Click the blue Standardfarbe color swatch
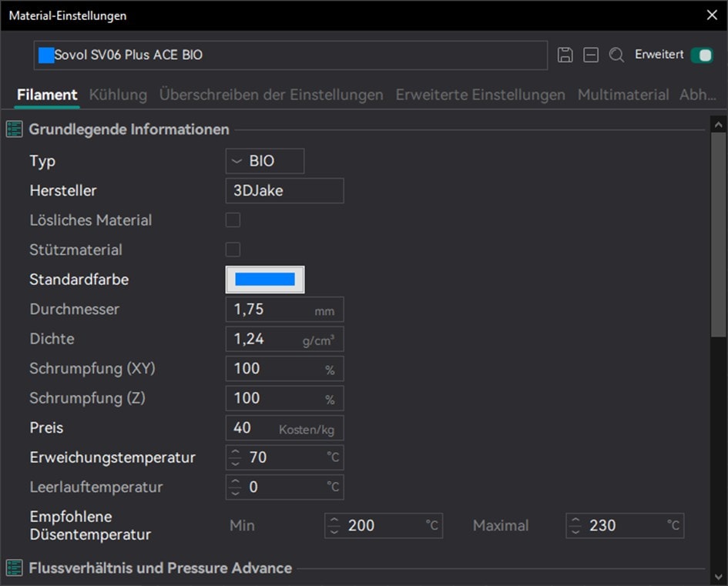Screen dimensions: 728x586 coord(265,280)
